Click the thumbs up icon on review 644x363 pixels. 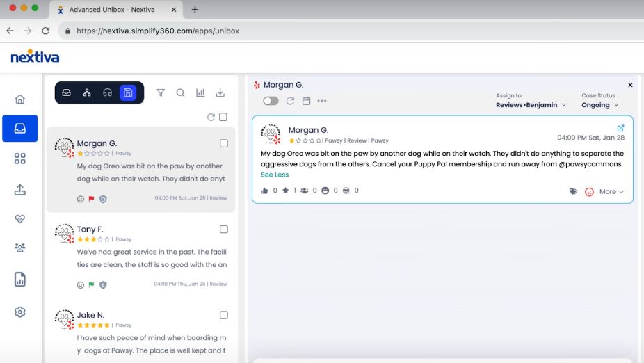coord(264,191)
